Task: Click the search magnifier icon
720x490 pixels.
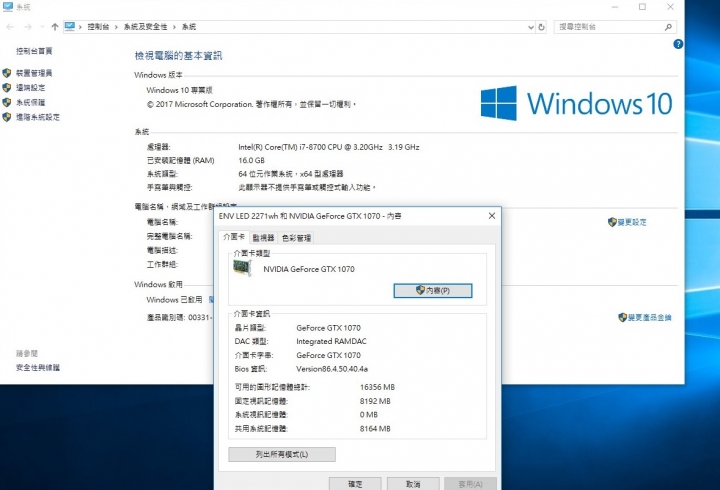Action: tap(668, 27)
